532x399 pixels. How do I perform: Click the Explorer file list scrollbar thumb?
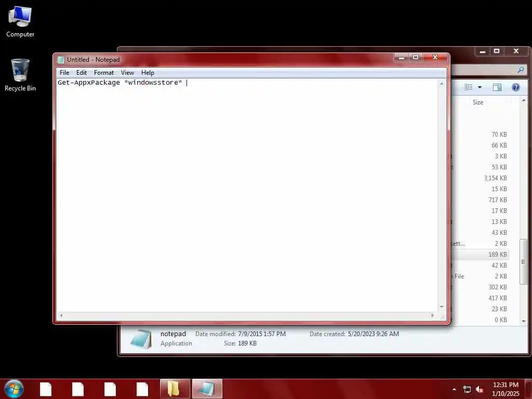[523, 262]
